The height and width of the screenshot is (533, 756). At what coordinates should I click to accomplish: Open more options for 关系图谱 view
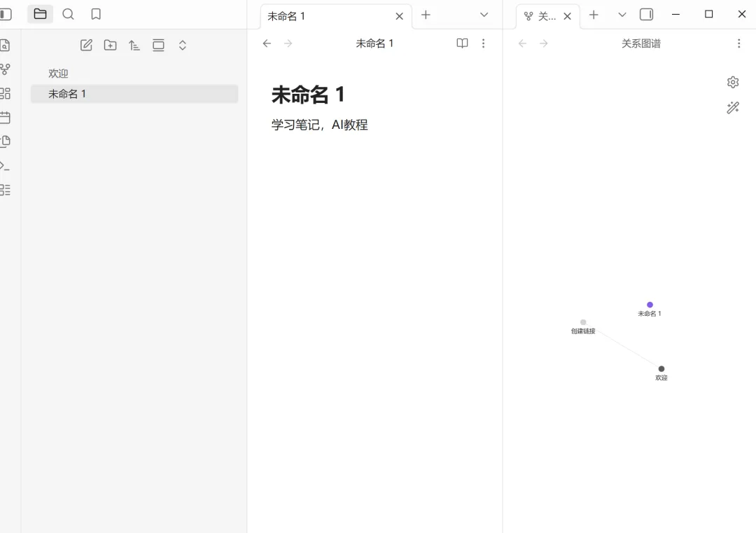pyautogui.click(x=738, y=43)
